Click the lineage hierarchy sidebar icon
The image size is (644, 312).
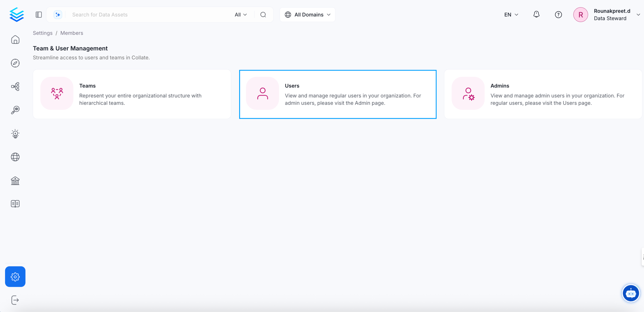(15, 87)
